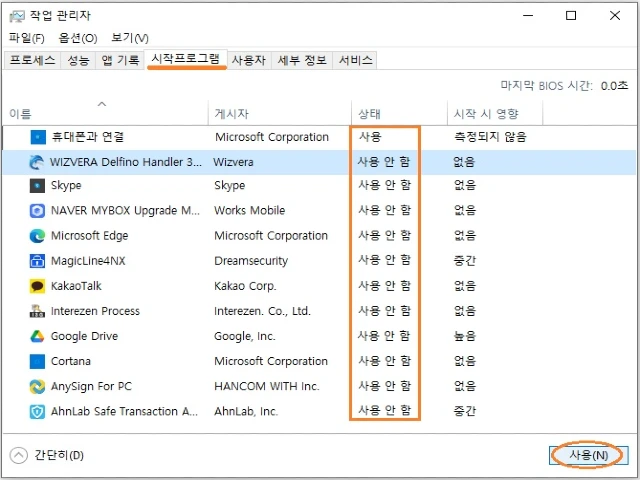Select the Skype row name
The height and width of the screenshot is (480, 640).
66,186
